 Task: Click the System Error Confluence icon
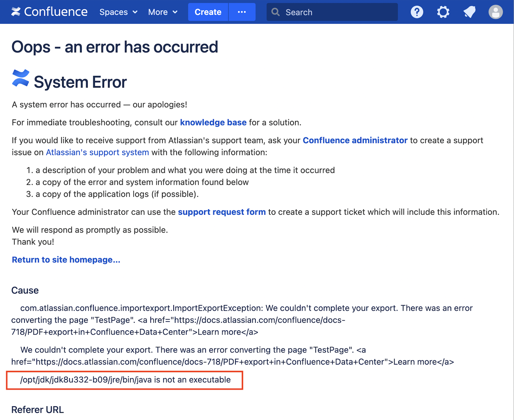click(x=20, y=78)
